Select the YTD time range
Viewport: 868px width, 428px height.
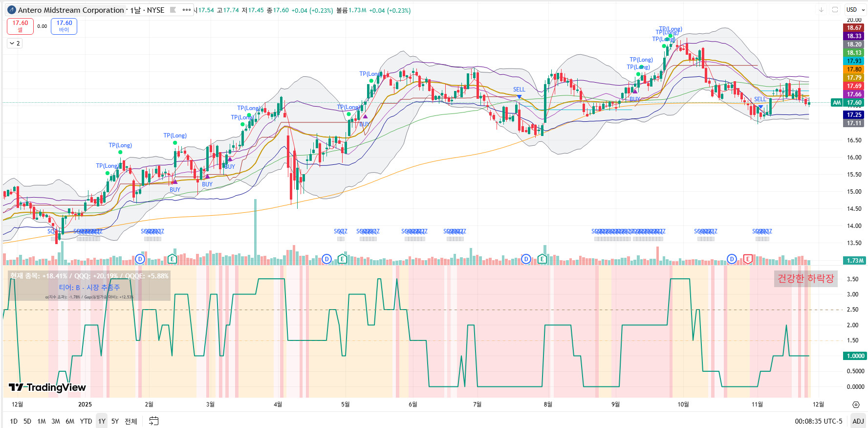click(86, 421)
